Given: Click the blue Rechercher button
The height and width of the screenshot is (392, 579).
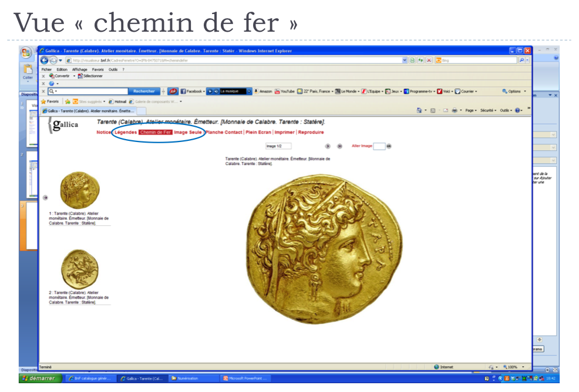Looking at the screenshot, I should point(144,91).
